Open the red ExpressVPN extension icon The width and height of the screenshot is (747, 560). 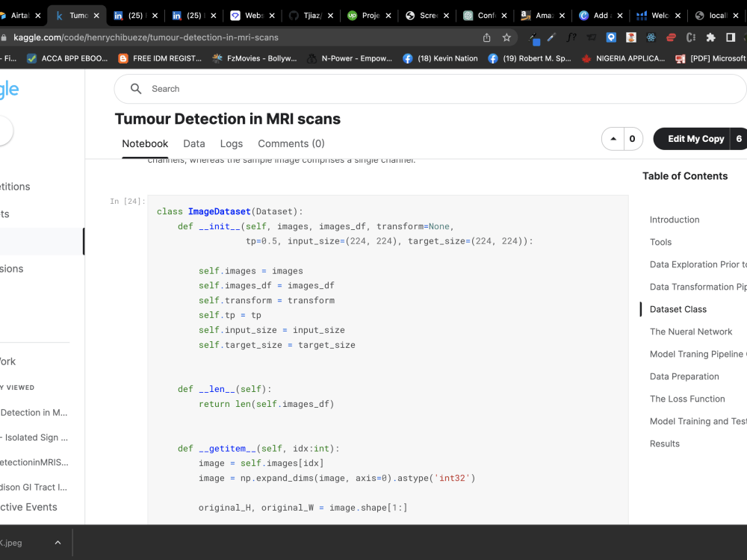(x=671, y=37)
